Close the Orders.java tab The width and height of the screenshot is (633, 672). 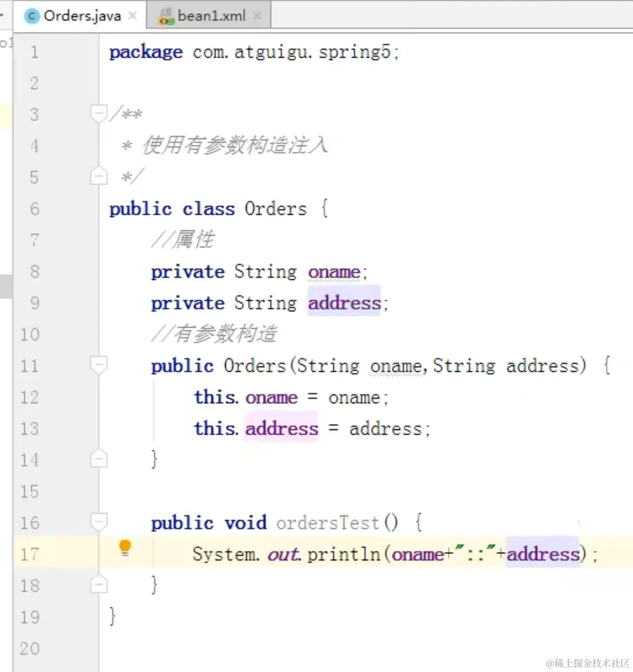tap(133, 16)
